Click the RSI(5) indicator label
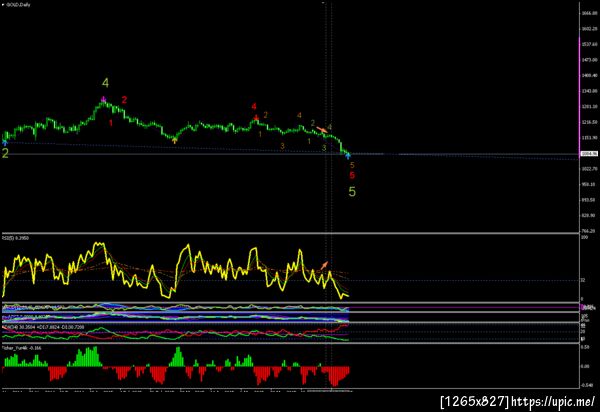The width and height of the screenshot is (600, 412). pos(16,238)
